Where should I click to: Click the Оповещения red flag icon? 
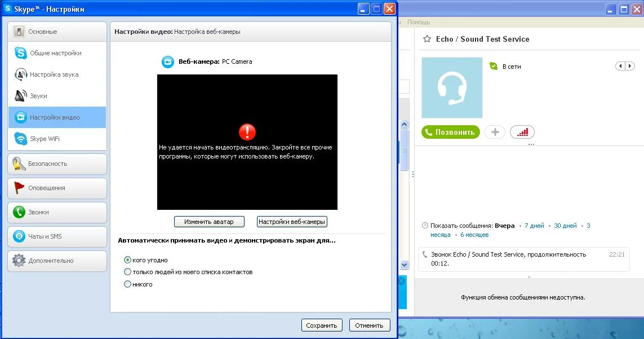19,188
